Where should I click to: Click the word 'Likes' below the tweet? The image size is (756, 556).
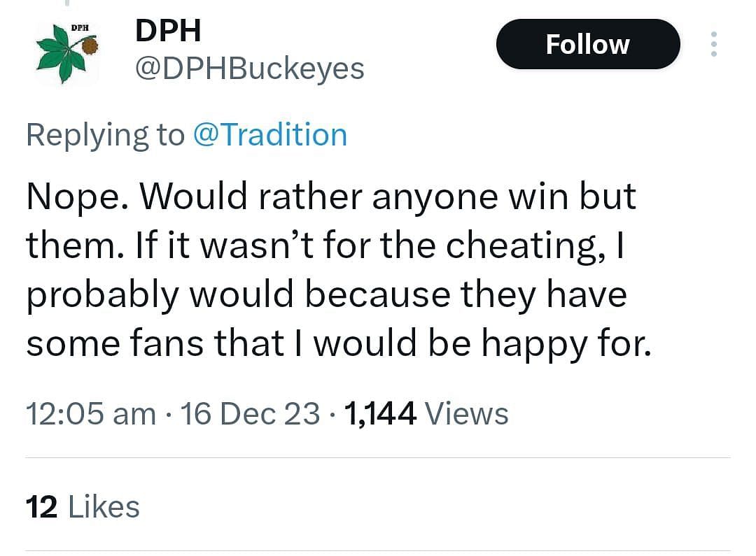[103, 507]
